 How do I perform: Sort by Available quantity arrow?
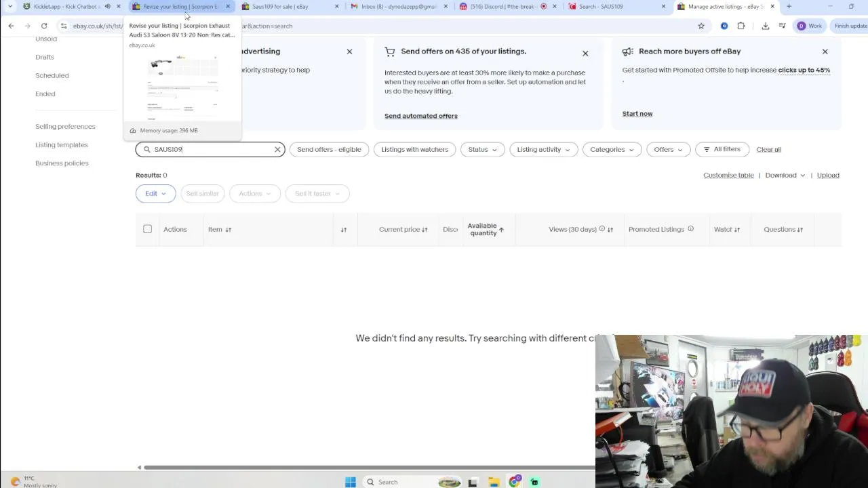pos(501,230)
